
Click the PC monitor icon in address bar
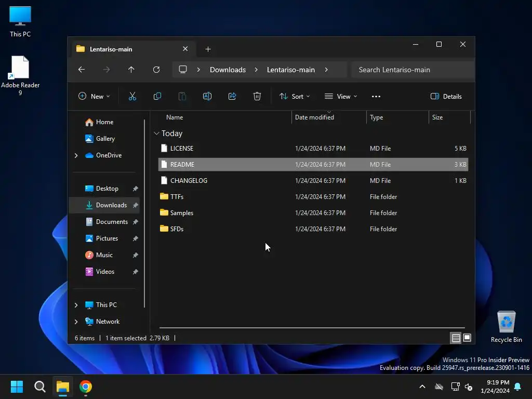click(183, 70)
